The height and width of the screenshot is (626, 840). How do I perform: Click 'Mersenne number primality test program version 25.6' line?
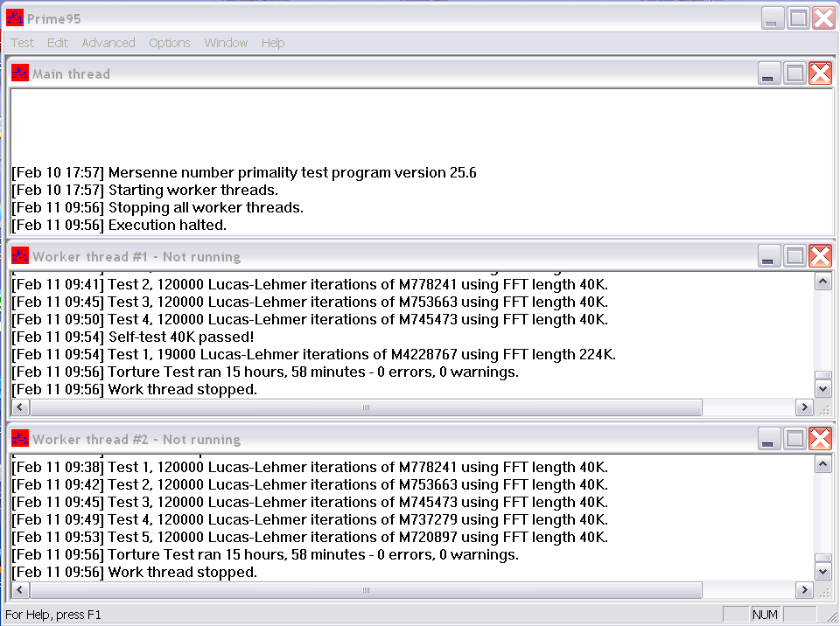[244, 172]
